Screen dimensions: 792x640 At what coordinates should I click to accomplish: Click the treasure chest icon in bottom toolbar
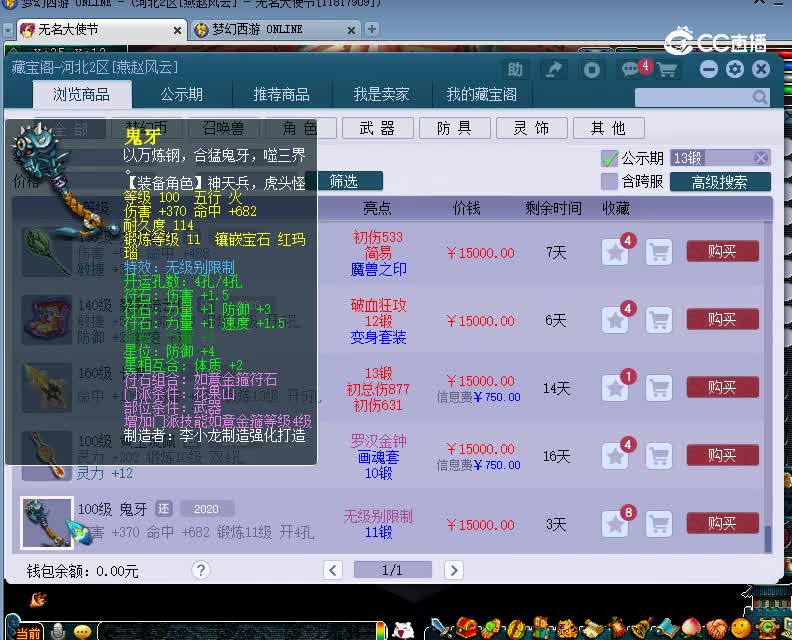coord(467,628)
